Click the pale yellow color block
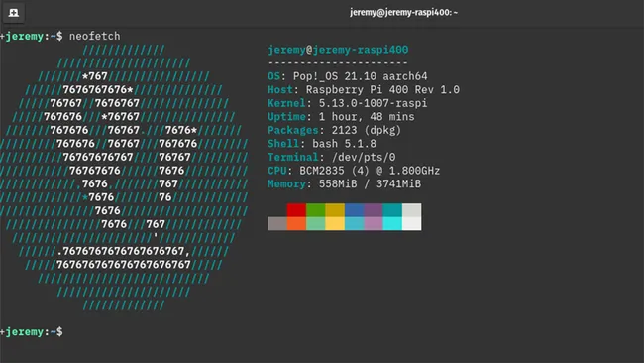Viewport: 644px width, 363px height. click(335, 223)
